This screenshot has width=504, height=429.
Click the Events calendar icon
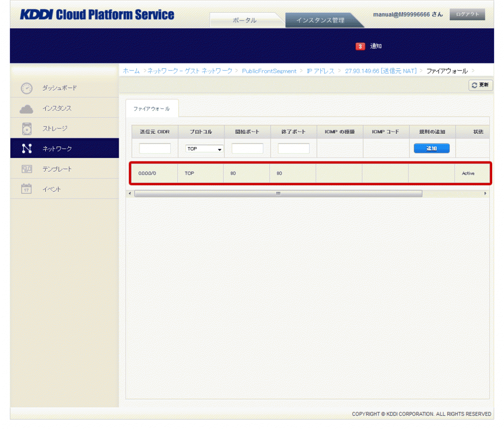click(27, 188)
